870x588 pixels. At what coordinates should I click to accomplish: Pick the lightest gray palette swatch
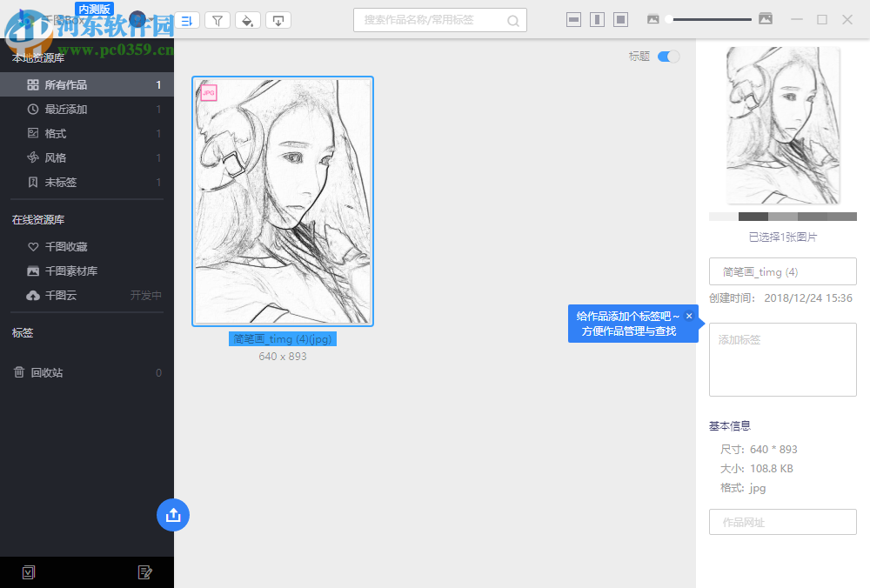point(724,217)
